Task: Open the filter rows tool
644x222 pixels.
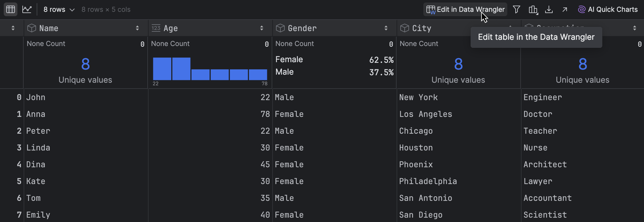Action: coord(517,9)
